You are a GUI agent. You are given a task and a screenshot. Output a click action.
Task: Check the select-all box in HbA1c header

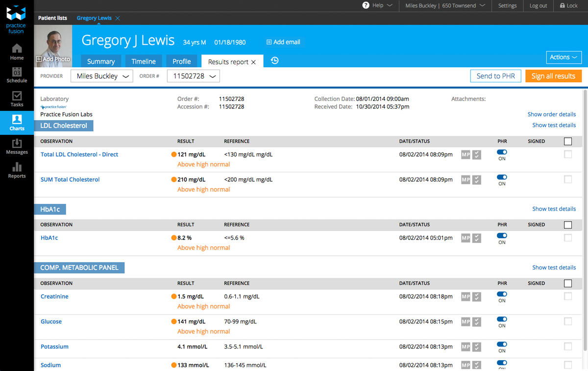coord(568,225)
